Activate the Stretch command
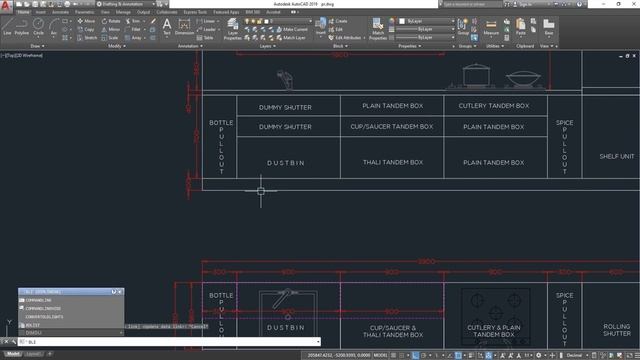 tap(87, 38)
